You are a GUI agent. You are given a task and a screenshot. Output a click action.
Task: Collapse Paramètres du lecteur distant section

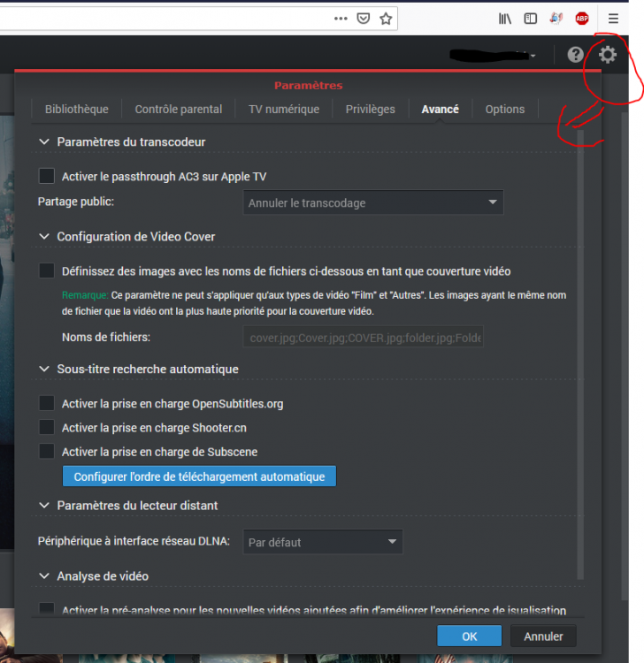click(x=44, y=506)
